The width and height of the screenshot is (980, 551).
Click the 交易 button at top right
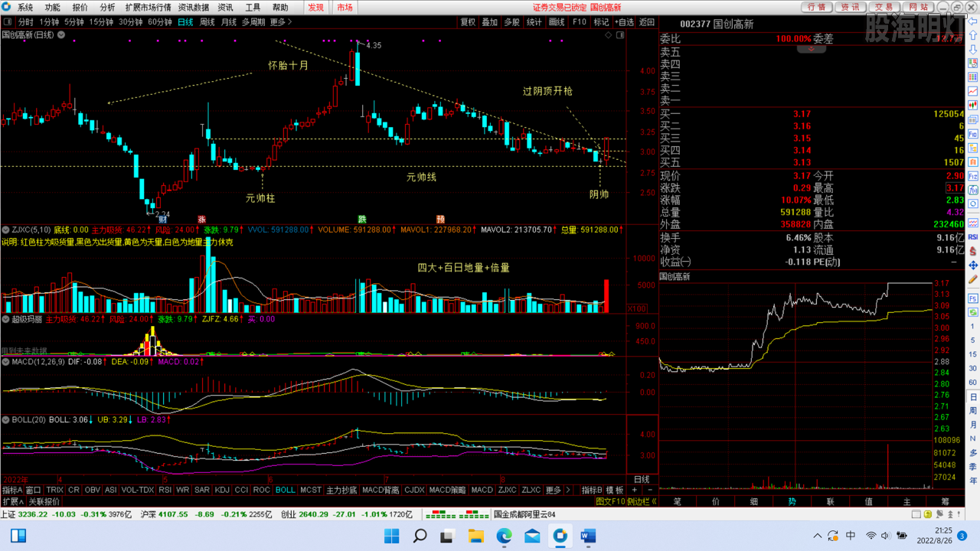tap(884, 7)
